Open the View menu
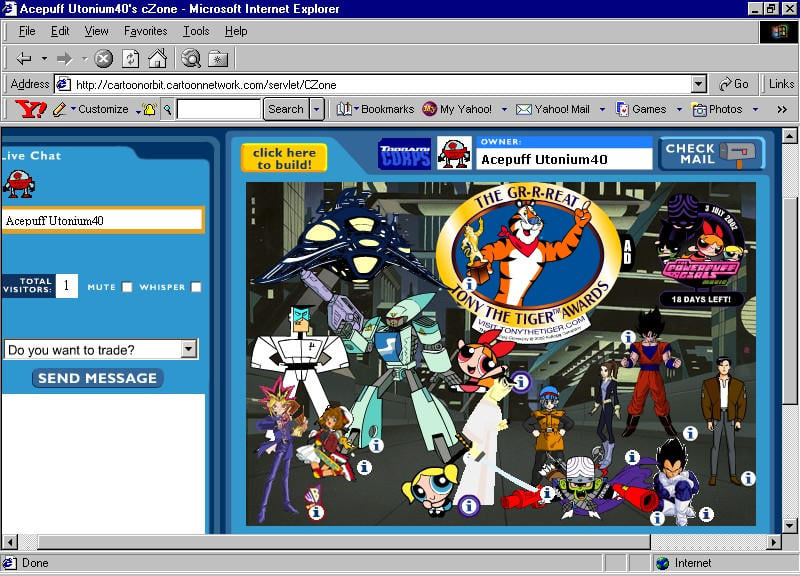800x576 pixels. point(96,31)
